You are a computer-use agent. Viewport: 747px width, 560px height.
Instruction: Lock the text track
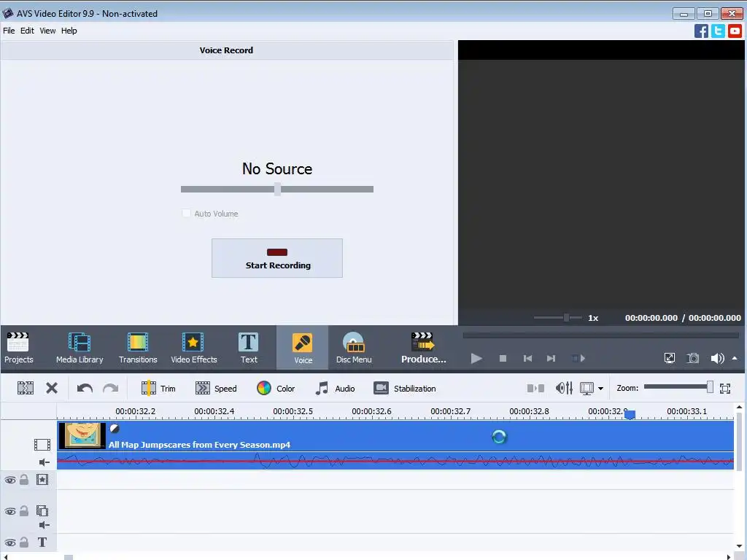(x=24, y=542)
